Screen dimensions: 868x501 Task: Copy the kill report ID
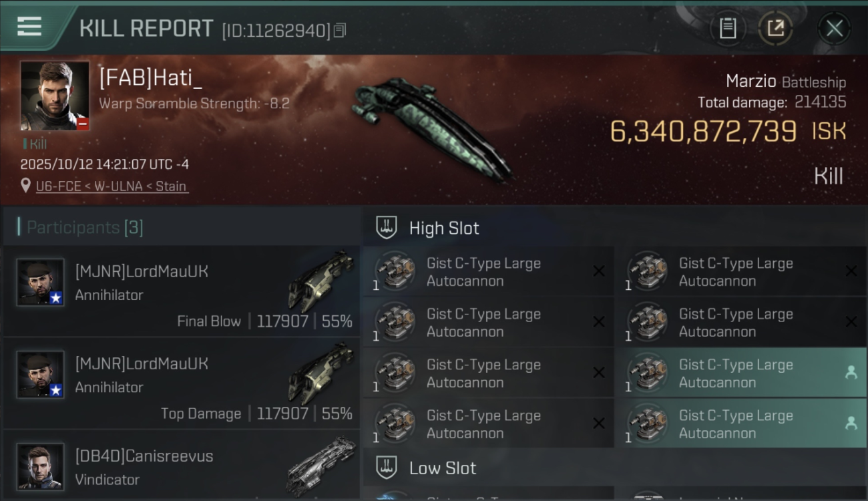pos(340,31)
